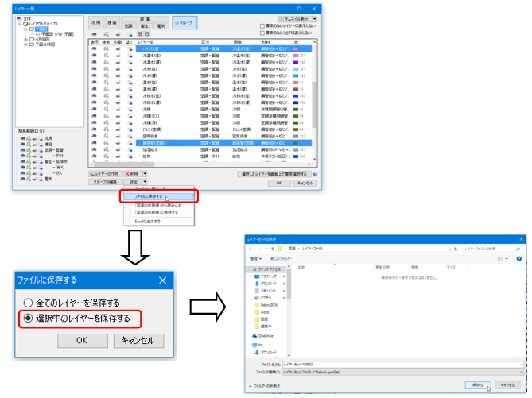Image resolution: width=532 pixels, height=398 pixels.
Task: Click OK in the ファイルに保存する dialog
Action: [x=81, y=340]
